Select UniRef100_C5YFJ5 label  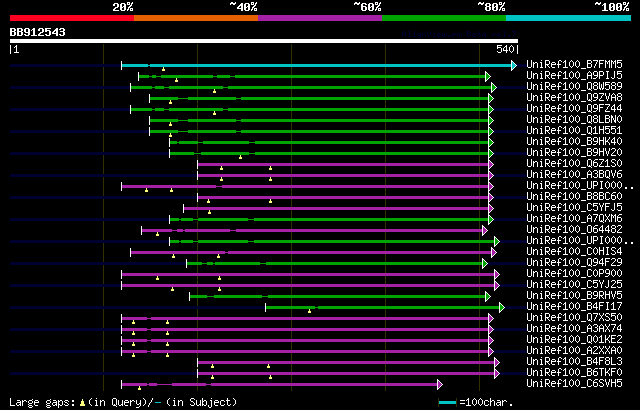click(x=574, y=208)
